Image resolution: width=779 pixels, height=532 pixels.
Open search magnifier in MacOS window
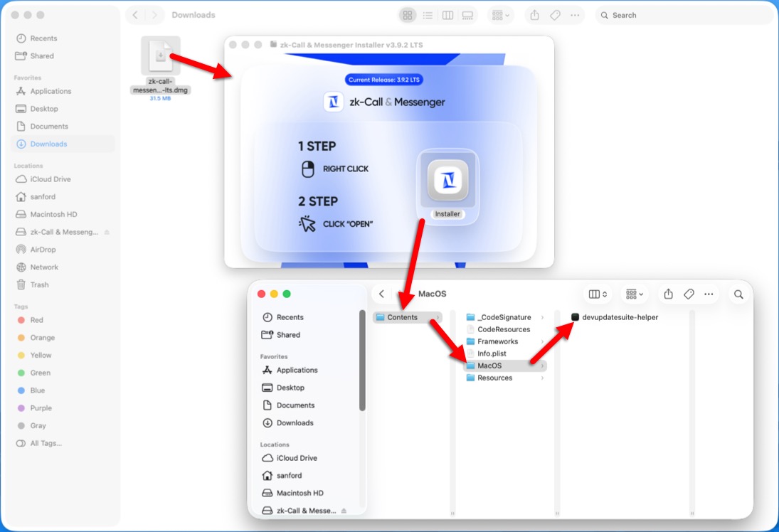(738, 294)
